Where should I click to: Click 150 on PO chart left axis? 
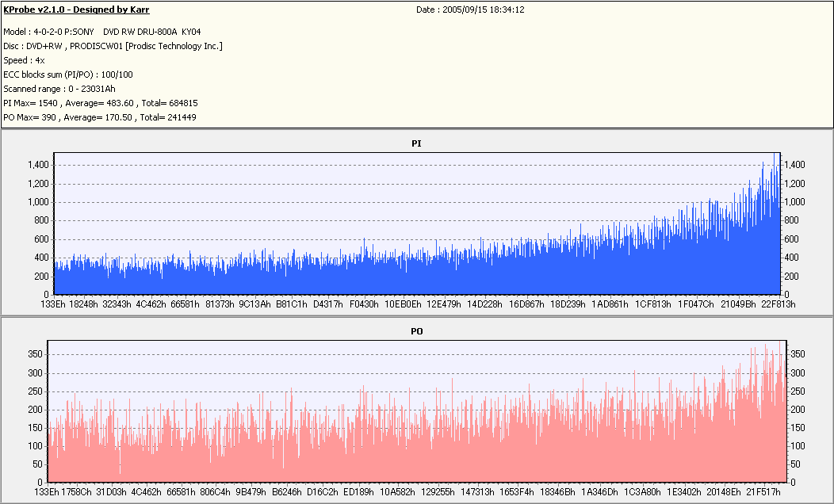(x=35, y=427)
